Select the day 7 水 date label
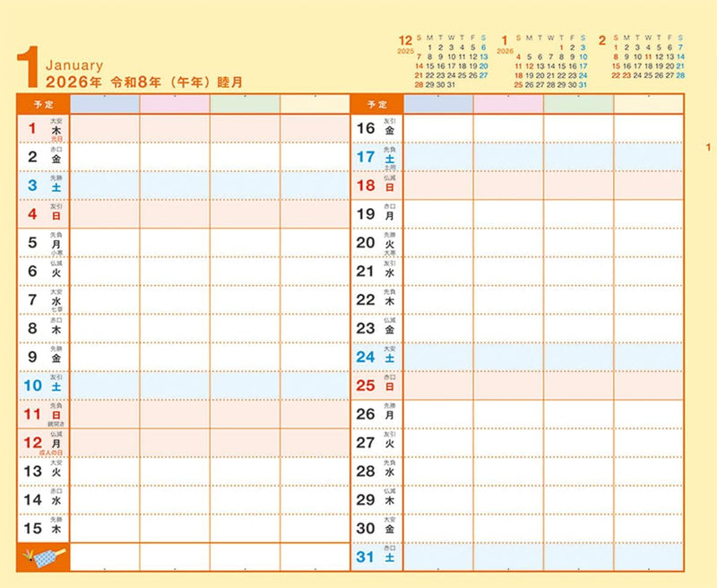The image size is (717, 588). 43,299
